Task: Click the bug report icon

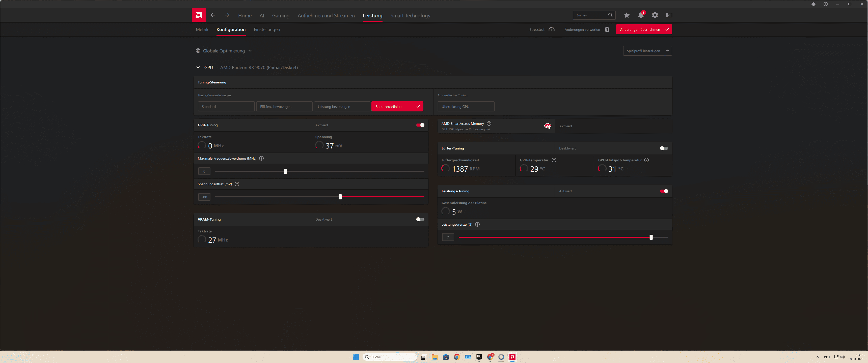Action: click(813, 4)
